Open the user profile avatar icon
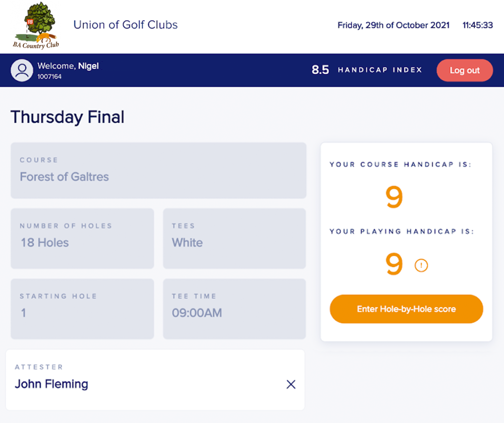 pos(22,70)
